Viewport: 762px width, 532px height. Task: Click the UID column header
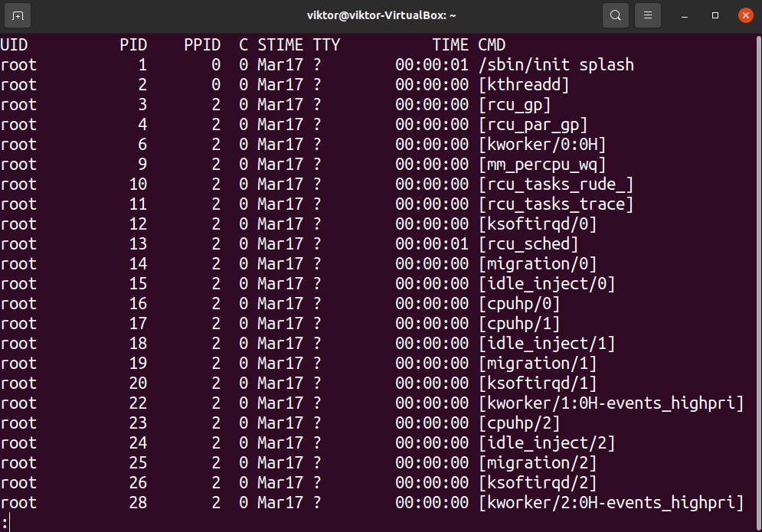[x=14, y=45]
